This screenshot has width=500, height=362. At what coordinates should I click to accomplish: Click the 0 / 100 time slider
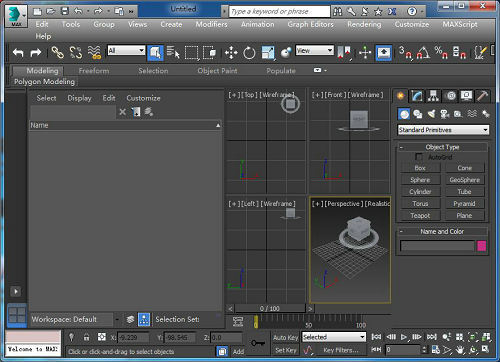pos(270,308)
